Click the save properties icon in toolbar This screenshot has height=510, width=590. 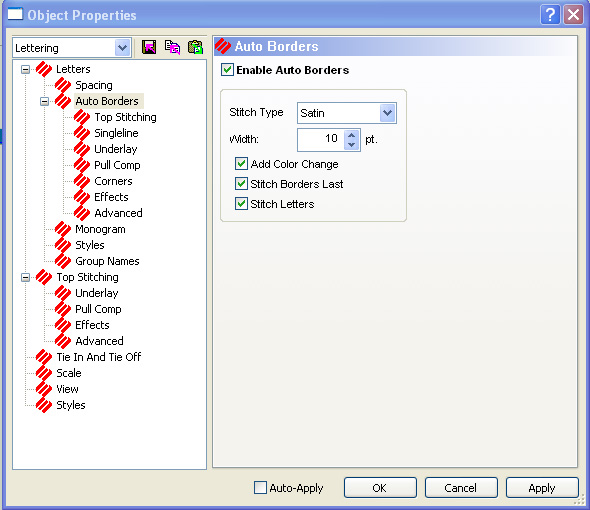pyautogui.click(x=149, y=47)
